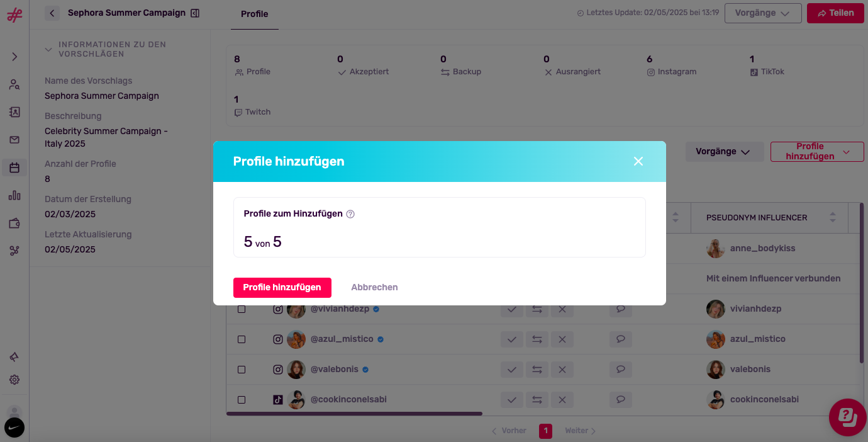Tick the checkbox for @vivianhdezp
This screenshot has height=442, width=868.
coord(242,309)
